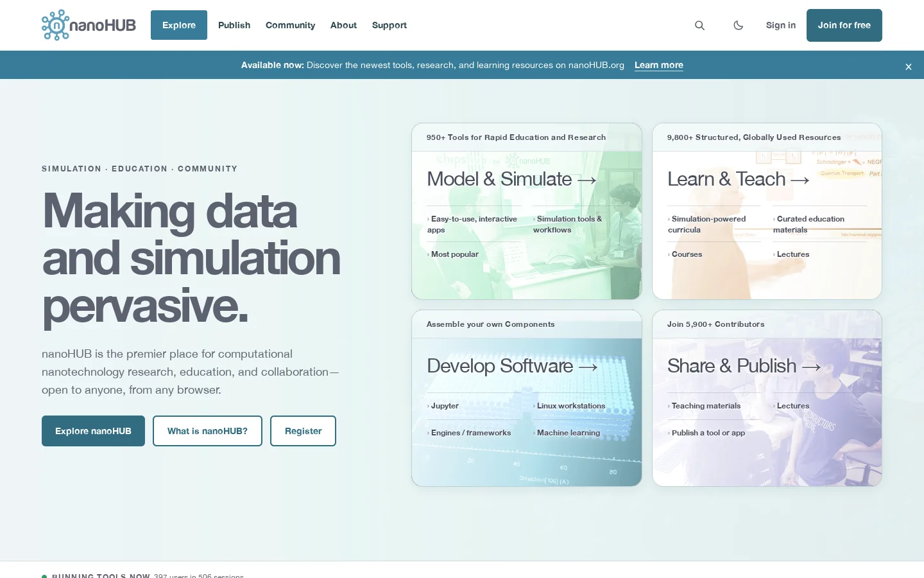Click the Explore nanoHUB button
Image resolution: width=924 pixels, height=578 pixels.
93,431
